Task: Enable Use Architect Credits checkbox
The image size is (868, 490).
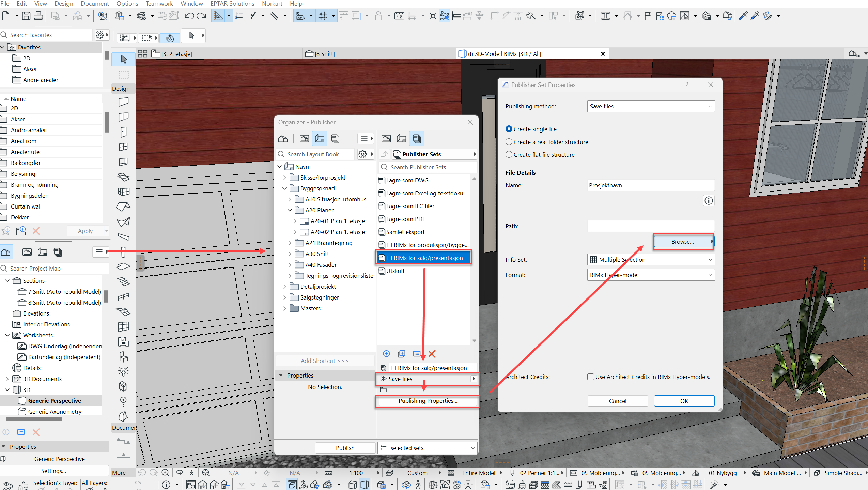Action: (x=590, y=377)
